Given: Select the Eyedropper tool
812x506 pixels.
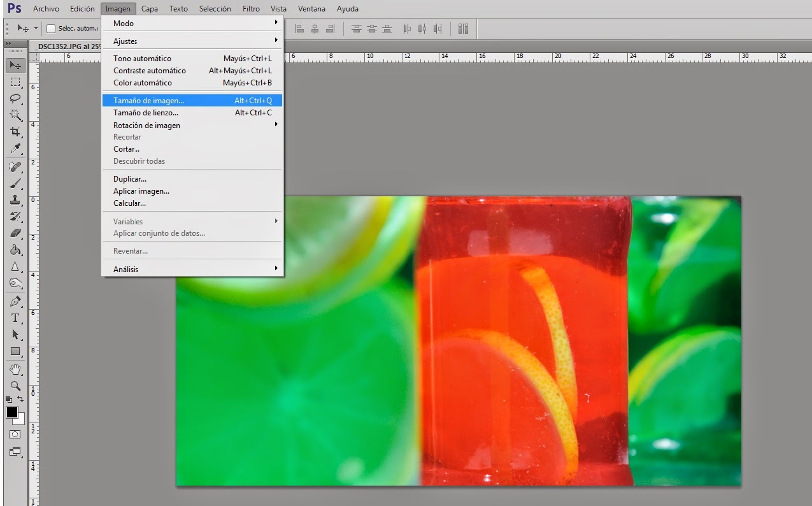Looking at the screenshot, I should point(15,148).
